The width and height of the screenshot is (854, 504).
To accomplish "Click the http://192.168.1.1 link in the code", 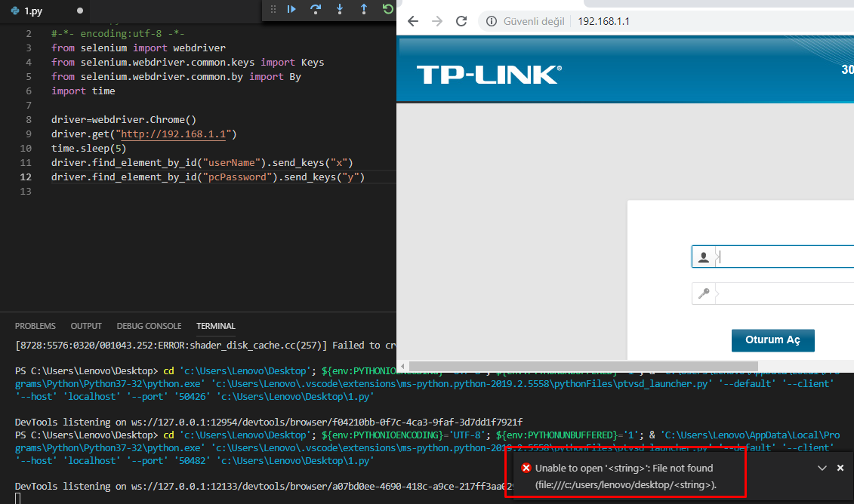I will tap(173, 134).
